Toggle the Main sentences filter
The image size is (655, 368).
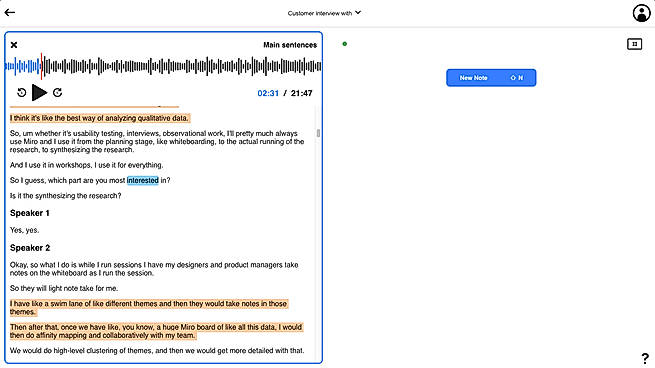click(290, 45)
